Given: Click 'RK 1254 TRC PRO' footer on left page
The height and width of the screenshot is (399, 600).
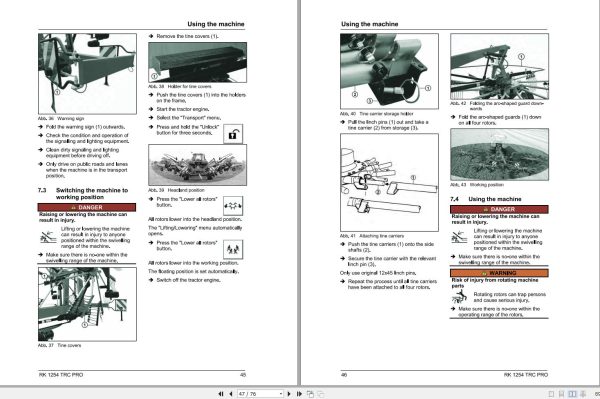Looking at the screenshot, I should coord(61,375).
